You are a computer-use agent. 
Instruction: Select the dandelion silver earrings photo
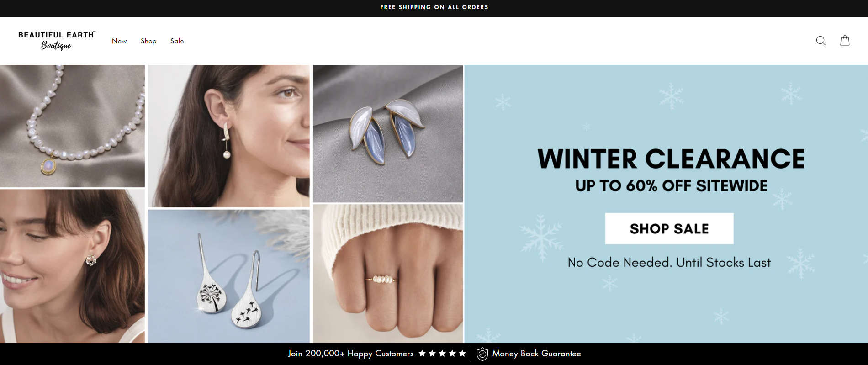[229, 276]
